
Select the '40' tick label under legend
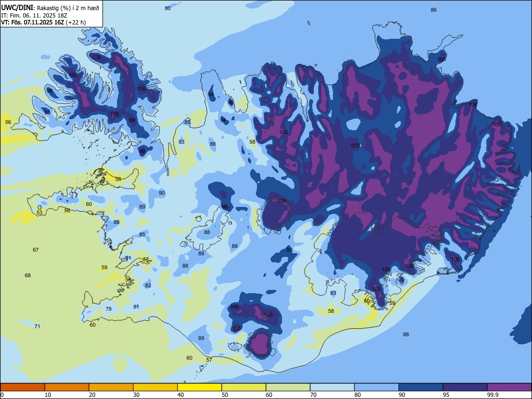[x=180, y=395]
